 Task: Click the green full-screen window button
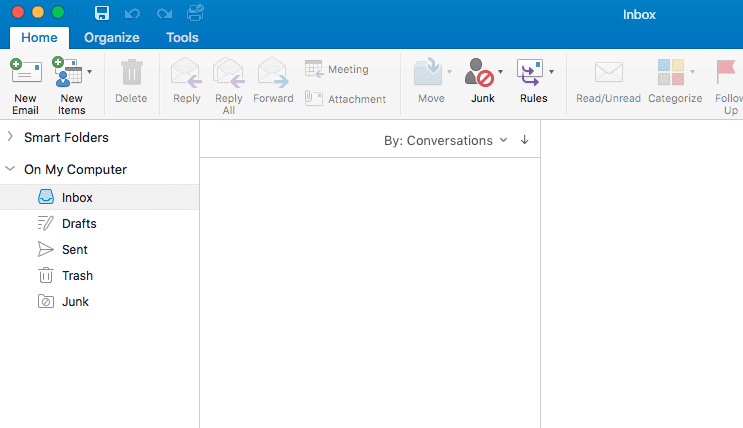58,12
